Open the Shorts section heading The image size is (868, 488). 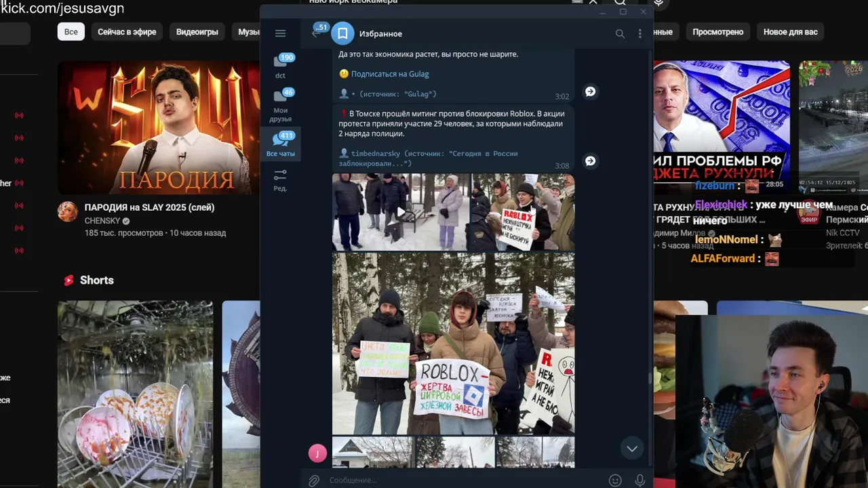(x=97, y=280)
